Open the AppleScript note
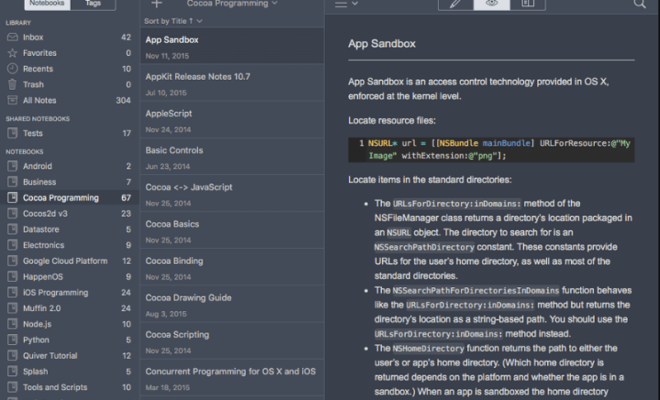660x400 pixels. (x=232, y=120)
